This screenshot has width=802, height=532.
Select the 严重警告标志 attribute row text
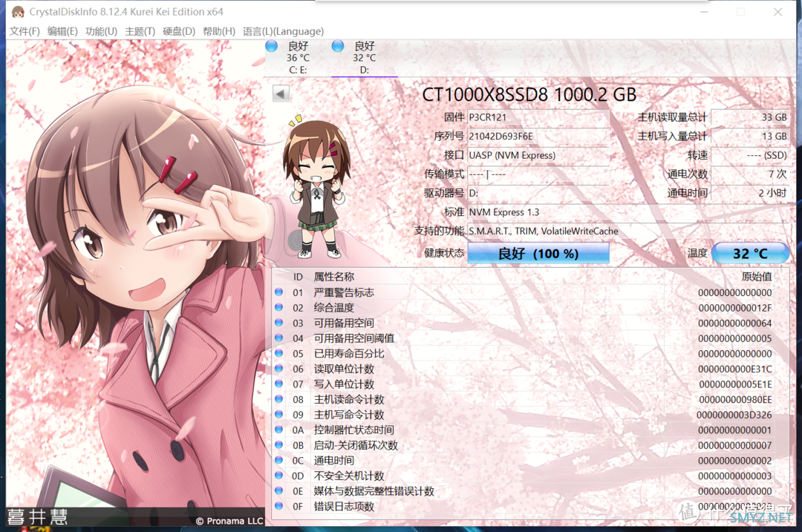click(x=344, y=292)
